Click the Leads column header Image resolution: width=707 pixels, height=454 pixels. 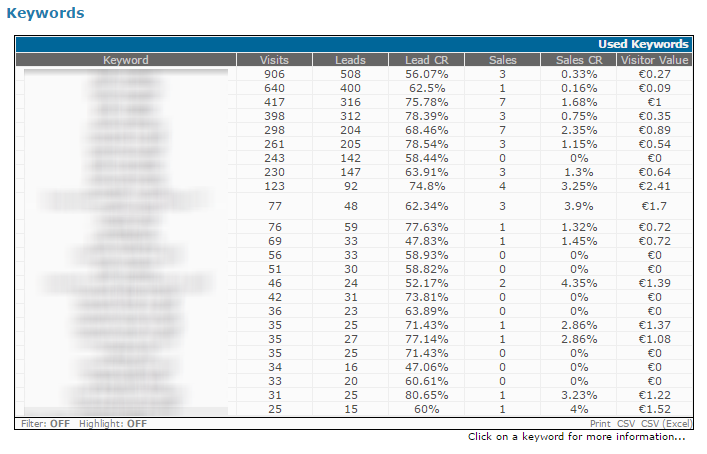pos(350,60)
